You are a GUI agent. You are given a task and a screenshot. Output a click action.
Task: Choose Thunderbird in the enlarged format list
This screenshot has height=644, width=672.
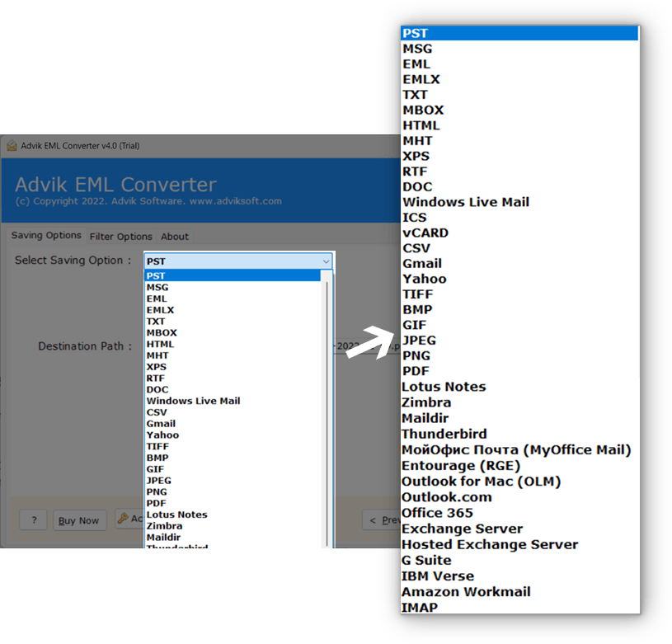coord(519,434)
